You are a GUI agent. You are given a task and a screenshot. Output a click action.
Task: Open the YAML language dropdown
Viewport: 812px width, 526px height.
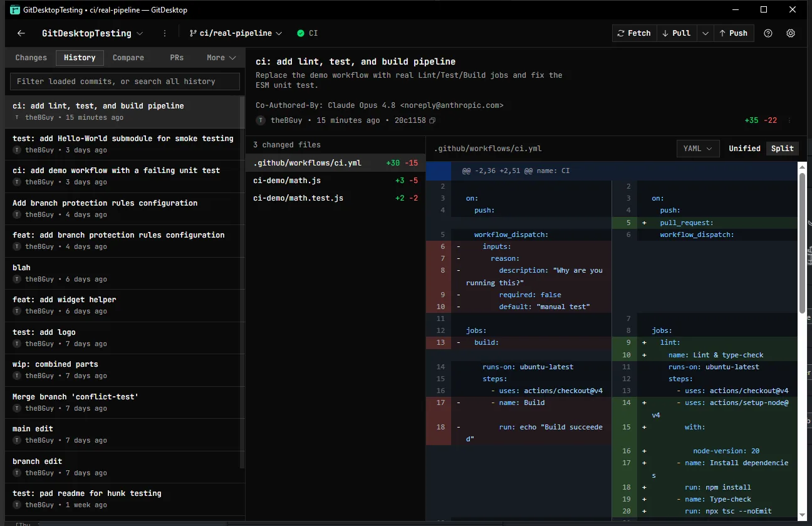(698, 149)
